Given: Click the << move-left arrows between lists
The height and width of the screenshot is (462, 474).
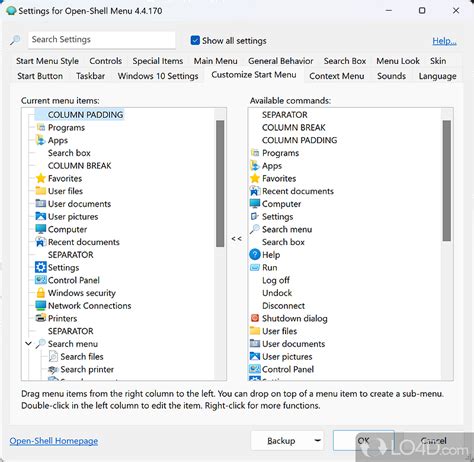Looking at the screenshot, I should tap(237, 239).
